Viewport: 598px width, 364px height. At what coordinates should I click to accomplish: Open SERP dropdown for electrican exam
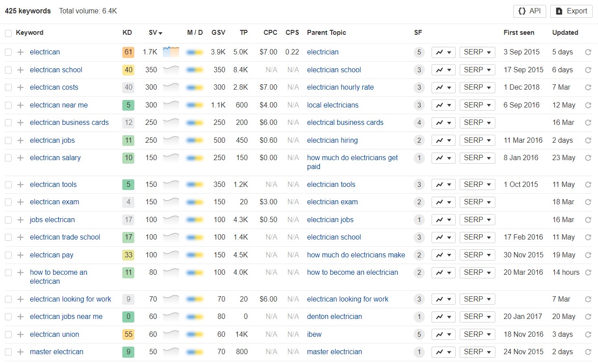(x=477, y=202)
